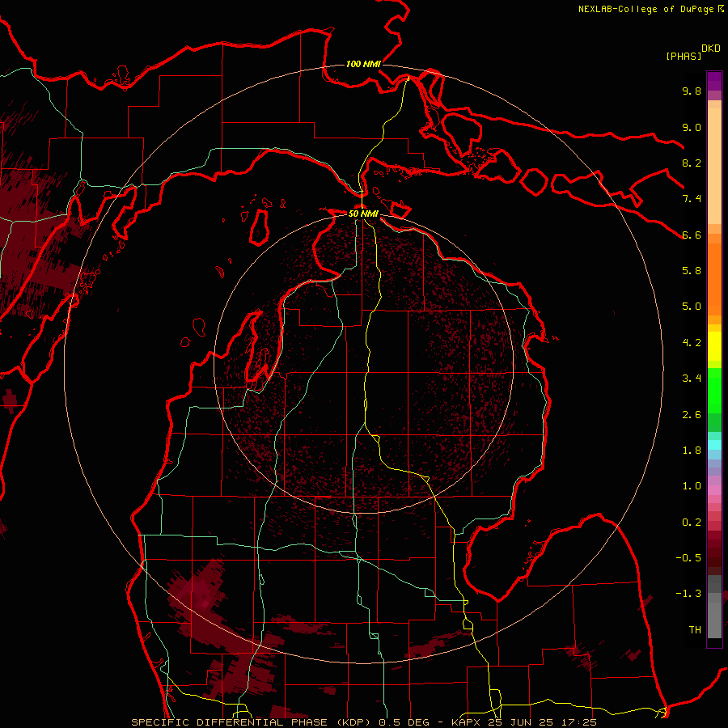
Task: Click the cyan segment of color bar
Action: 714,444
